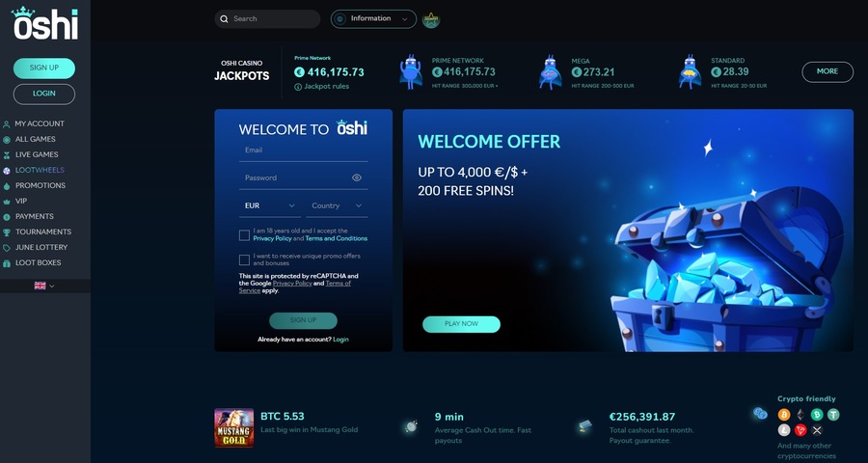Click the Ethereum crypto icon
Screen dimensions: 868x463
tap(800, 414)
